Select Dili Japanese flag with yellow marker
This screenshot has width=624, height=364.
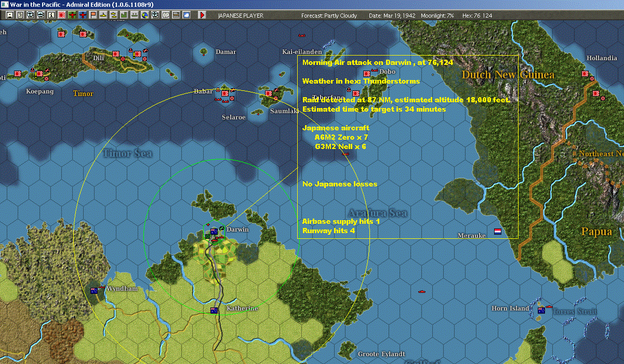[138, 53]
